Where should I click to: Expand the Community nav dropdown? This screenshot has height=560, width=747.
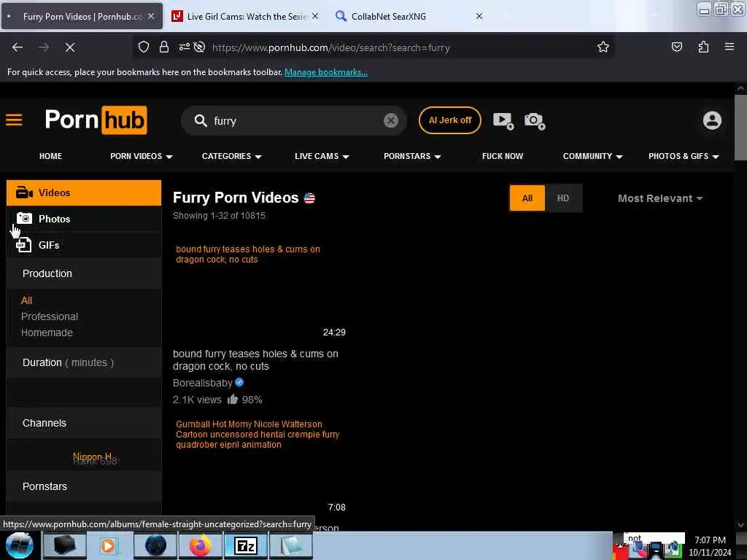(x=592, y=156)
